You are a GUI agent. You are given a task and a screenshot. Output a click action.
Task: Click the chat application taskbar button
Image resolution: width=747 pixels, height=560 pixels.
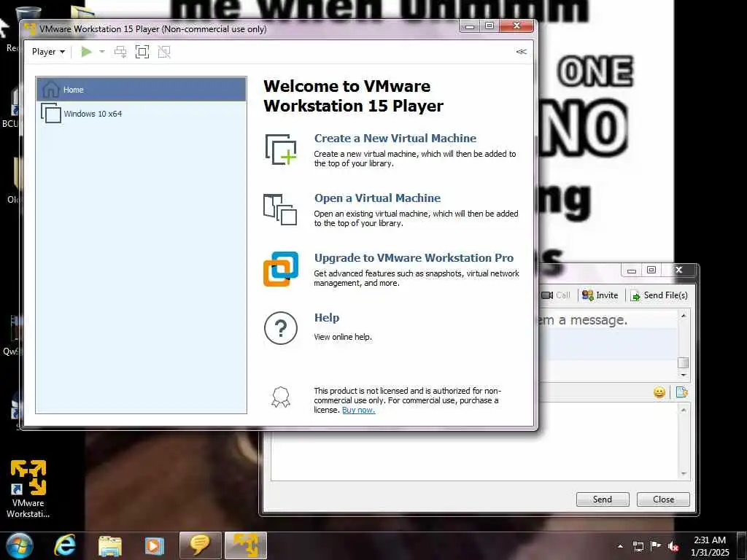(x=200, y=545)
